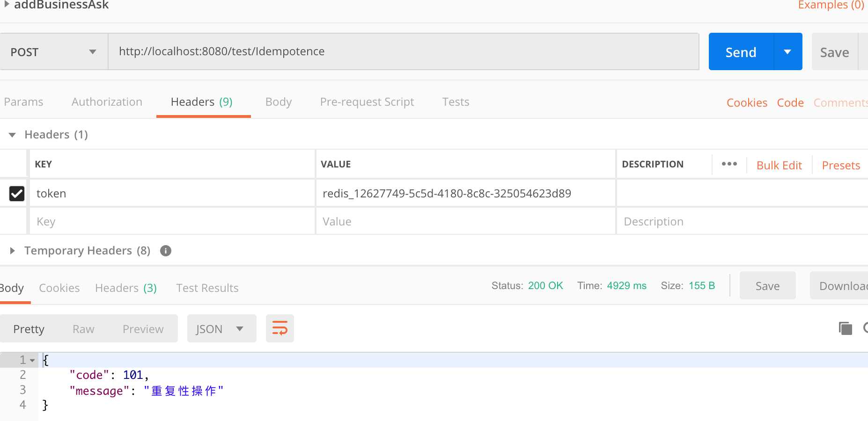Click the "4929 ms" time value
868x421 pixels.
[626, 286]
